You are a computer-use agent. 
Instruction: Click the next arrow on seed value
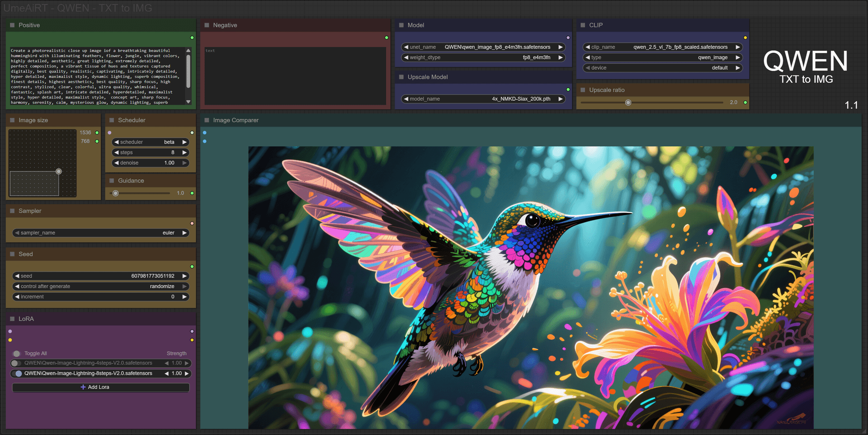pyautogui.click(x=184, y=276)
